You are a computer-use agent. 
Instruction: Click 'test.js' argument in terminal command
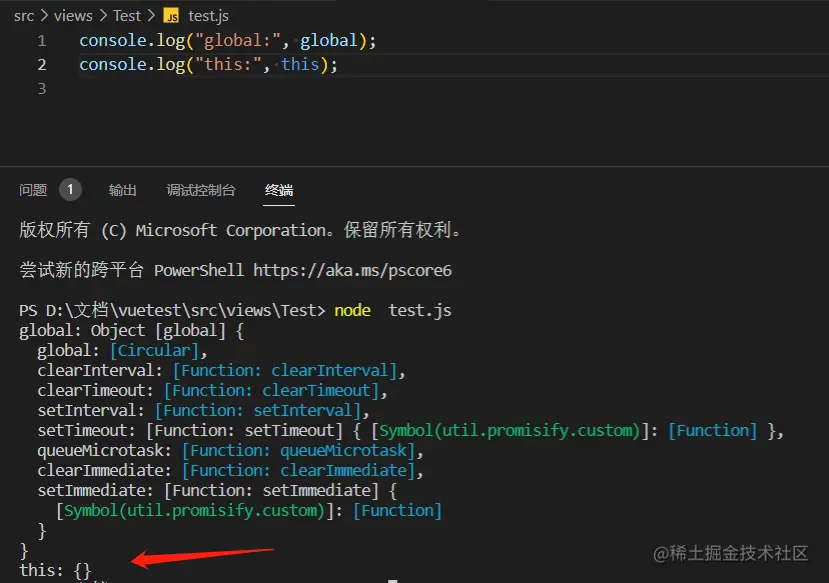420,310
